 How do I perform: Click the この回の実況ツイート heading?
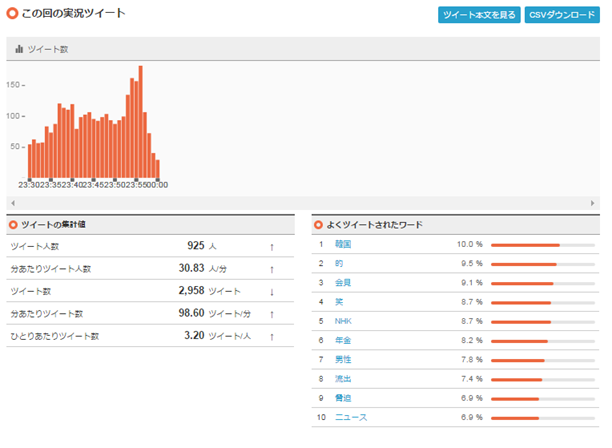(73, 13)
